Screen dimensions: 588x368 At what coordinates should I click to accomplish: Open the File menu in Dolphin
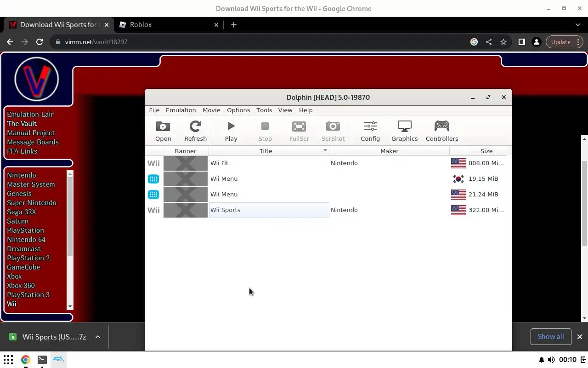click(x=154, y=110)
